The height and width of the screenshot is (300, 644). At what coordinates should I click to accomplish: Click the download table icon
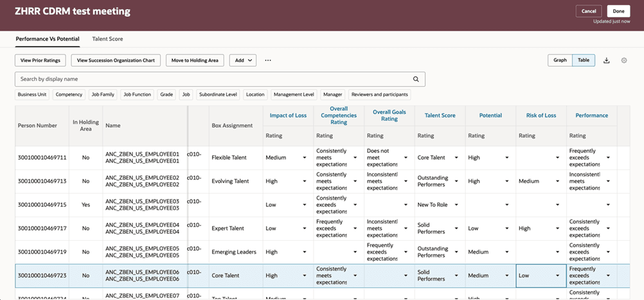pyautogui.click(x=606, y=60)
